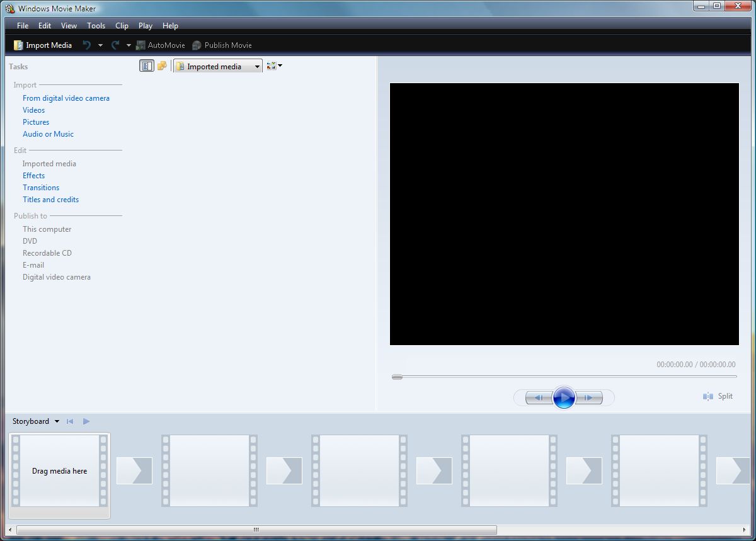
Task: Click the Publish Movie toolbar button
Action: (x=222, y=45)
